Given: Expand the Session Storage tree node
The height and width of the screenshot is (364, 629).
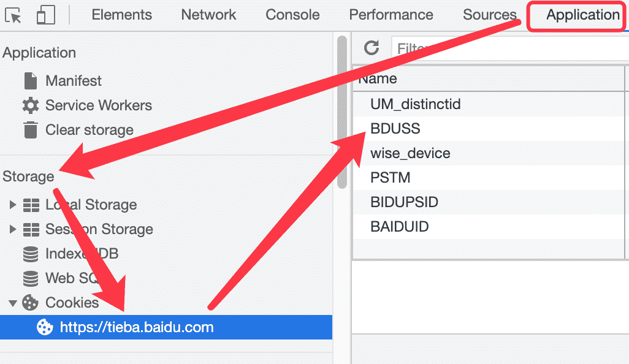Looking at the screenshot, I should (x=12, y=229).
